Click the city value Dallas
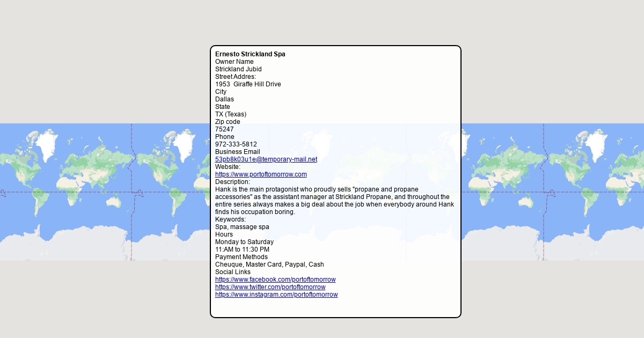This screenshot has height=338, width=644. (224, 99)
